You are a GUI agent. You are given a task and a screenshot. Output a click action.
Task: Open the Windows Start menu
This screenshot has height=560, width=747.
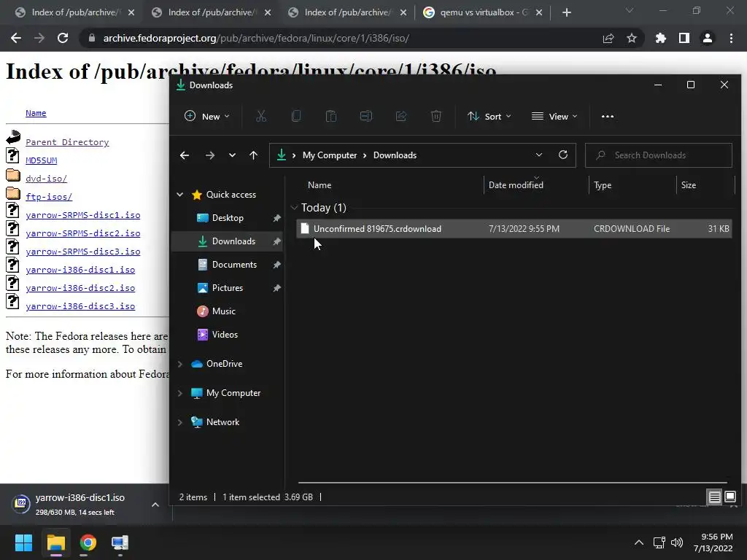23,542
